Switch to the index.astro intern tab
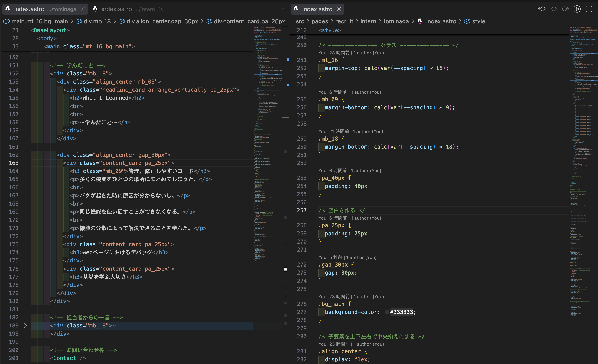This screenshot has height=364, width=598. (125, 9)
